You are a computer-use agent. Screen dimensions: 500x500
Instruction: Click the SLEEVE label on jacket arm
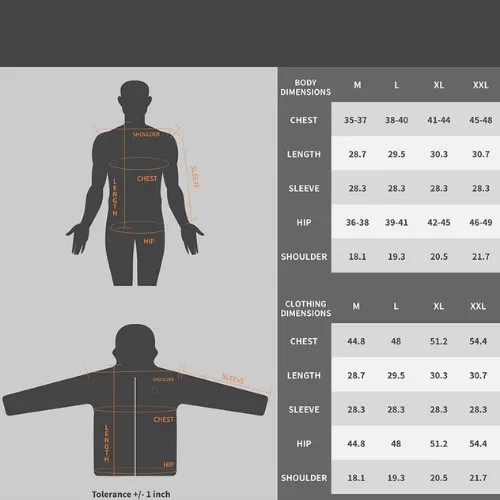(x=233, y=379)
